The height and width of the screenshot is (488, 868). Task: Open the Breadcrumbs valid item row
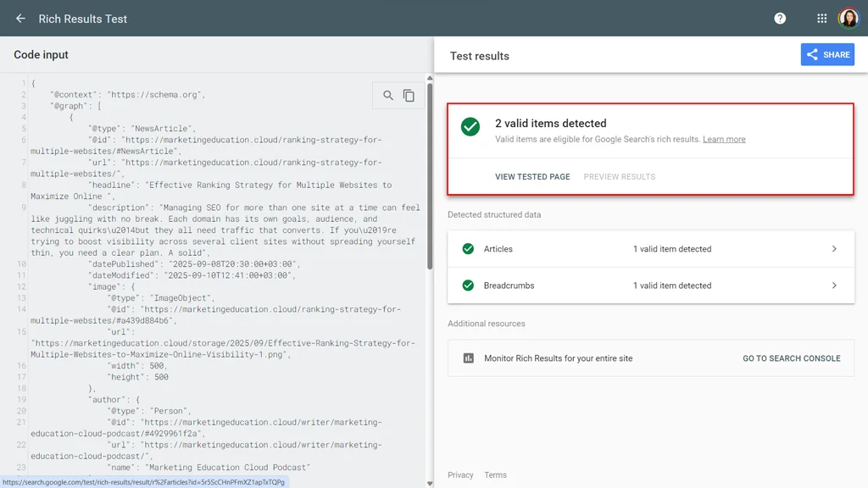[651, 286]
